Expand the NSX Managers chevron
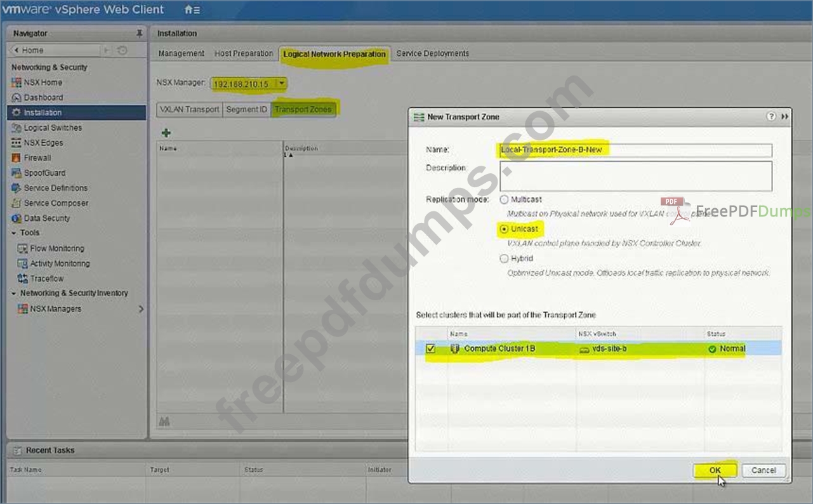Screen dimensions: 813x504 tap(140, 309)
